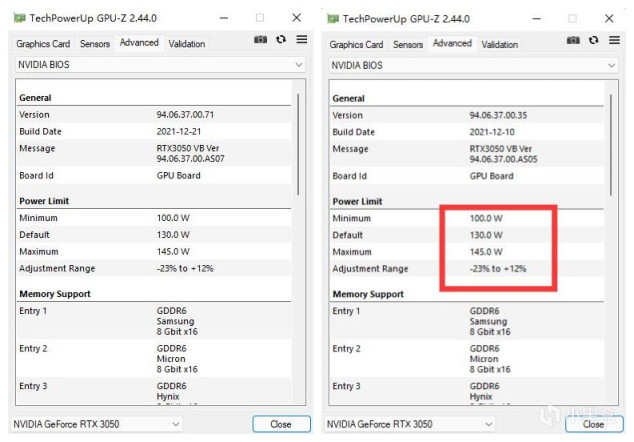Minimize the left GPU-Z window
Screen dimensions: 634x442
(x=224, y=18)
